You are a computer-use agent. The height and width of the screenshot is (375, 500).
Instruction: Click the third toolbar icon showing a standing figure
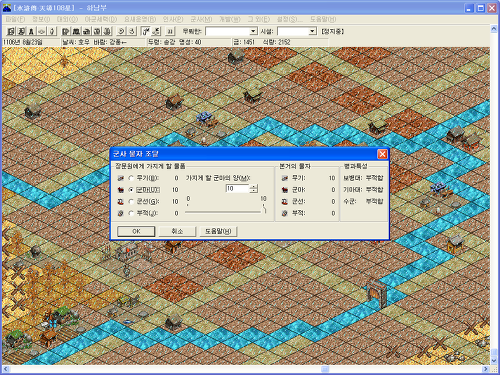31,31
